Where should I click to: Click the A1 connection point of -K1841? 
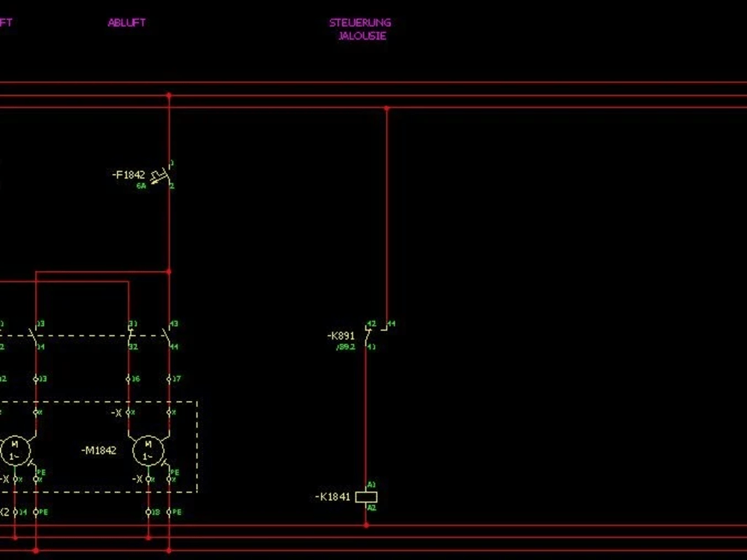366,485
